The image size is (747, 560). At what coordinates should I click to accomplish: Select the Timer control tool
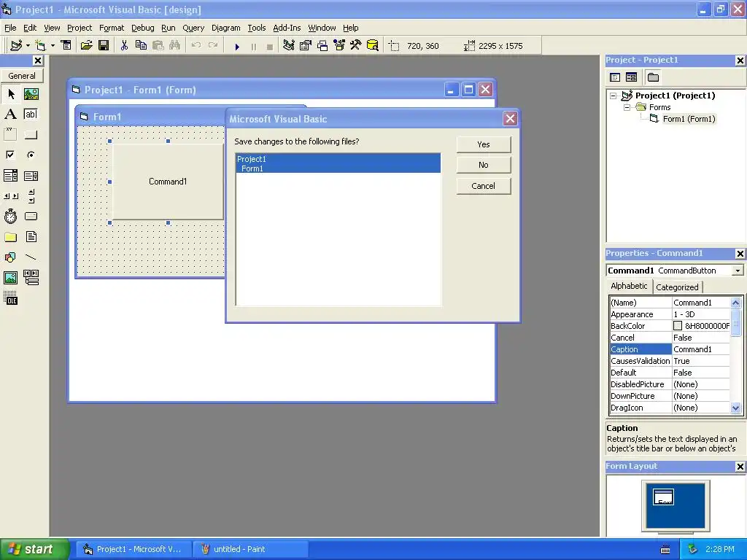[x=10, y=217]
